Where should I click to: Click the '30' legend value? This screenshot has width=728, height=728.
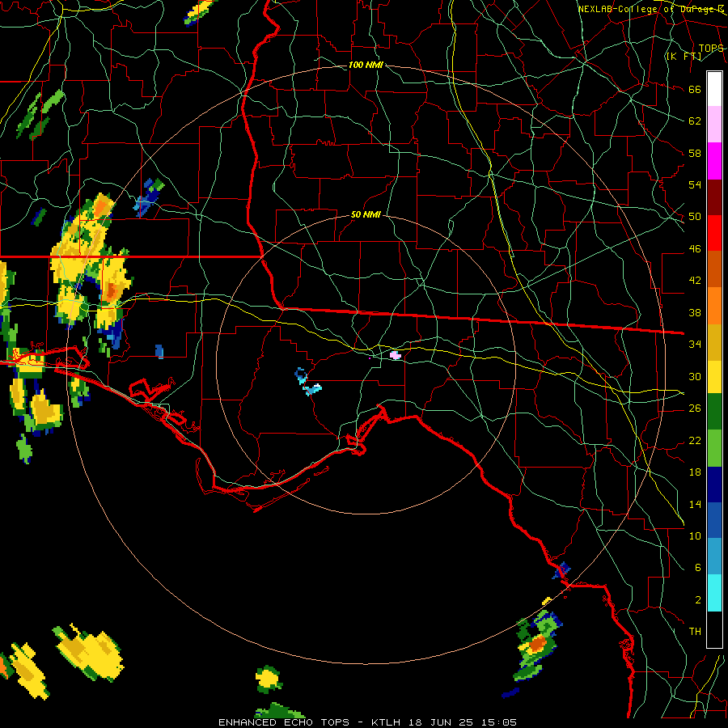coord(695,376)
